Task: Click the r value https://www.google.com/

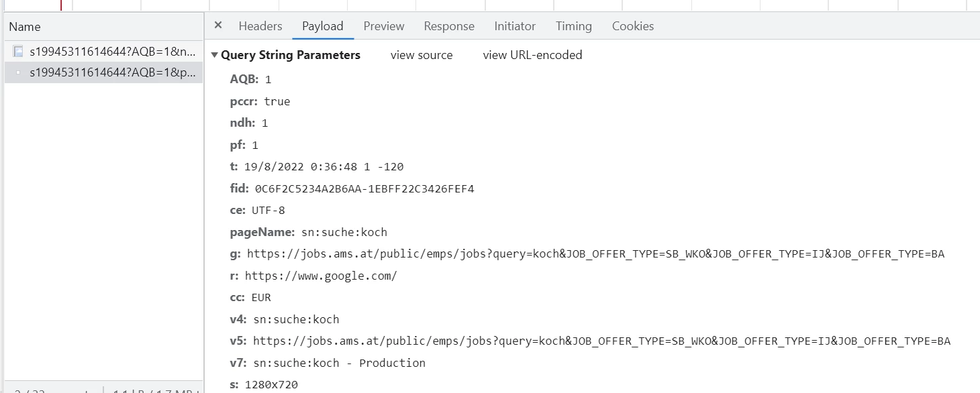Action: (x=321, y=276)
